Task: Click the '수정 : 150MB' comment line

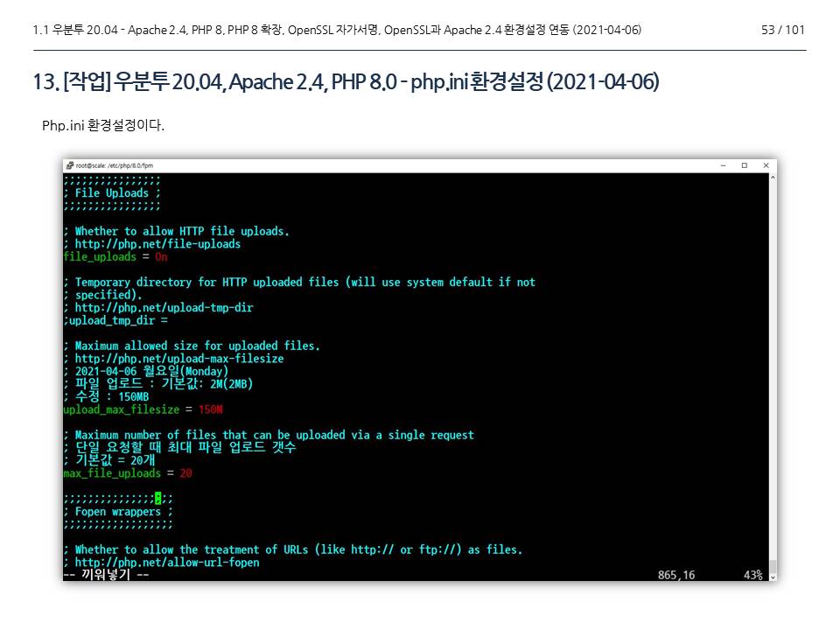Action: pyautogui.click(x=106, y=397)
